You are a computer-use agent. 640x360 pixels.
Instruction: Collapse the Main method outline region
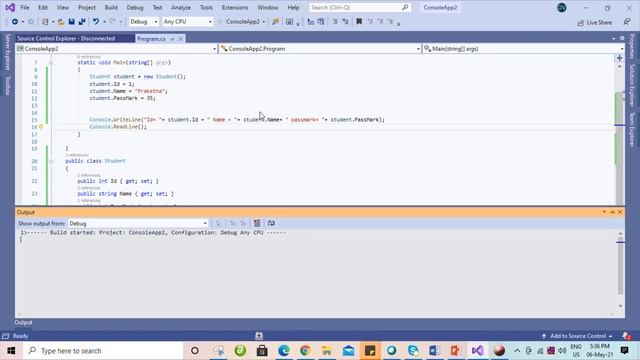click(51, 62)
